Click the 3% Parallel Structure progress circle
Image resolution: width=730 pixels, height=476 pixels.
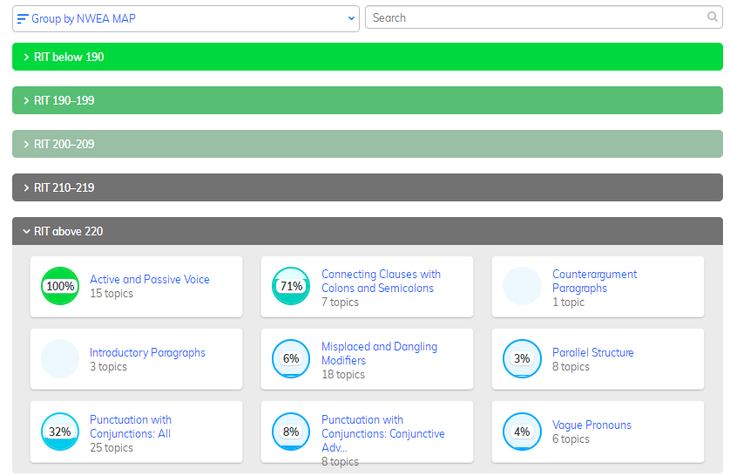coord(522,359)
